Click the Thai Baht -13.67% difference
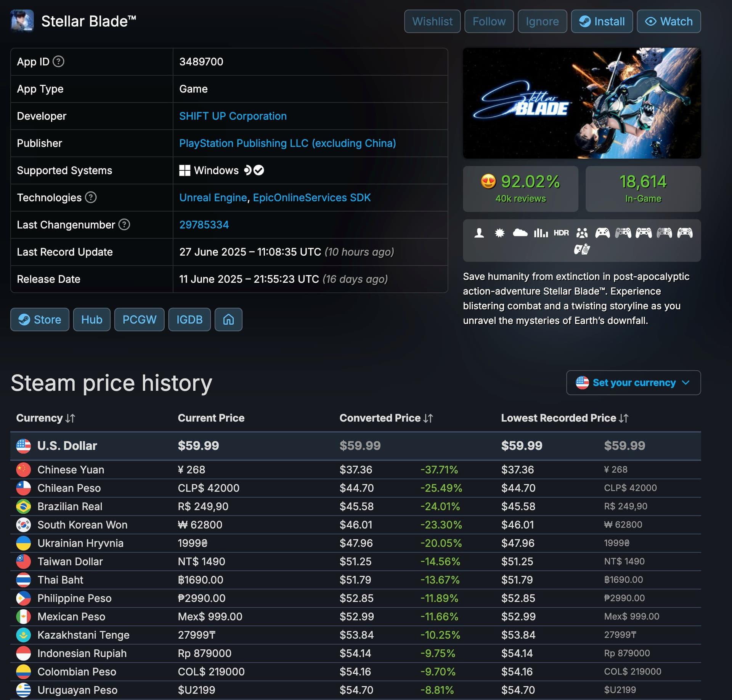 point(440,580)
